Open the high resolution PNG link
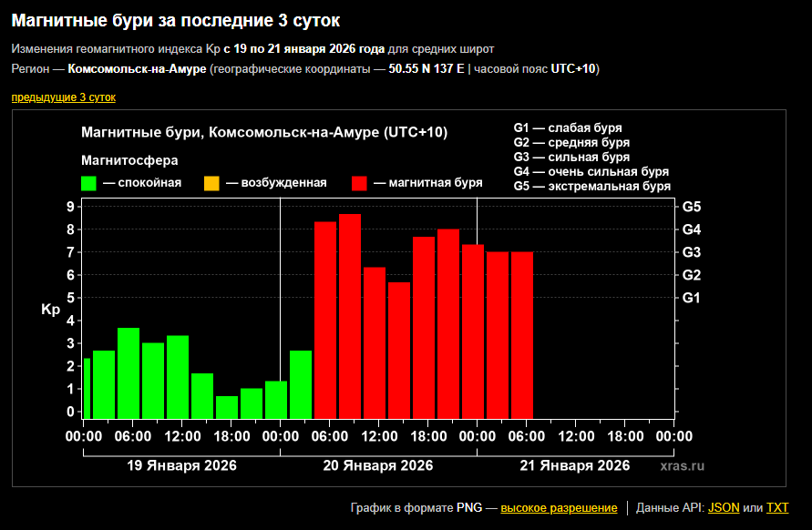The width and height of the screenshot is (812, 530). click(x=559, y=507)
